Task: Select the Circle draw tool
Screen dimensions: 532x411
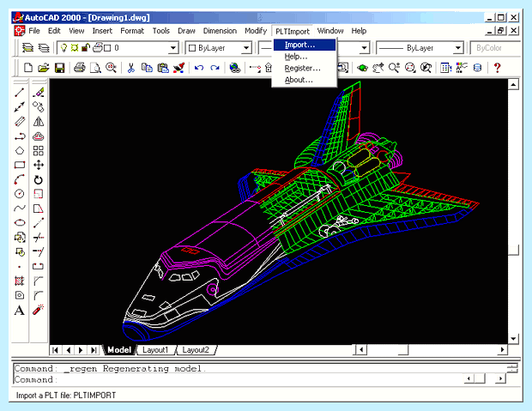Action: pyautogui.click(x=20, y=193)
